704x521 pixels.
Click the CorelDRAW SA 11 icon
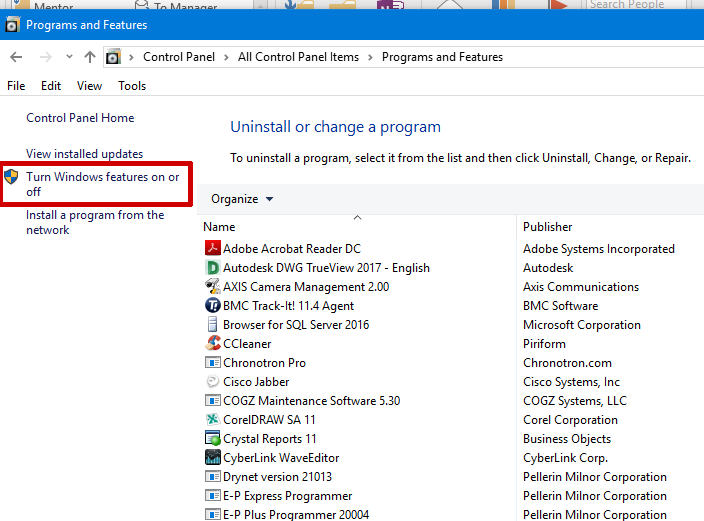pyautogui.click(x=212, y=420)
